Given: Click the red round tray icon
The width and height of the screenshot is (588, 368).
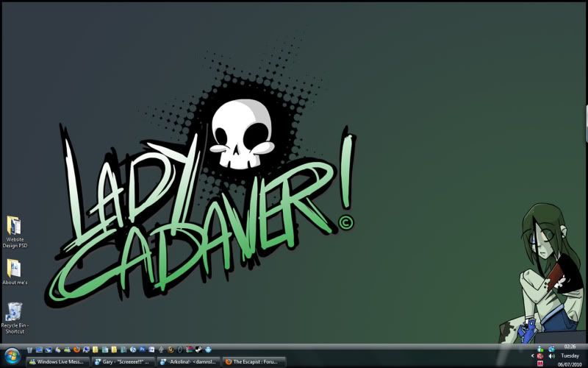Looking at the screenshot, I should [x=540, y=356].
